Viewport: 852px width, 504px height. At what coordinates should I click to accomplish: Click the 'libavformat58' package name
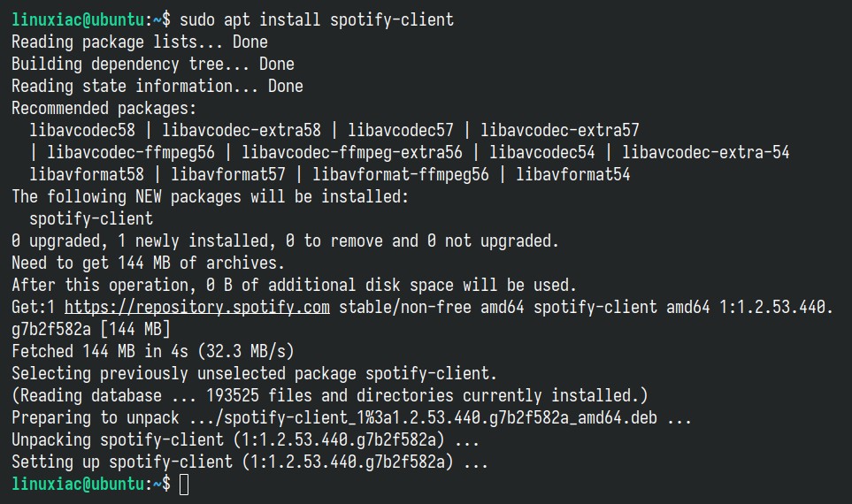(87, 174)
